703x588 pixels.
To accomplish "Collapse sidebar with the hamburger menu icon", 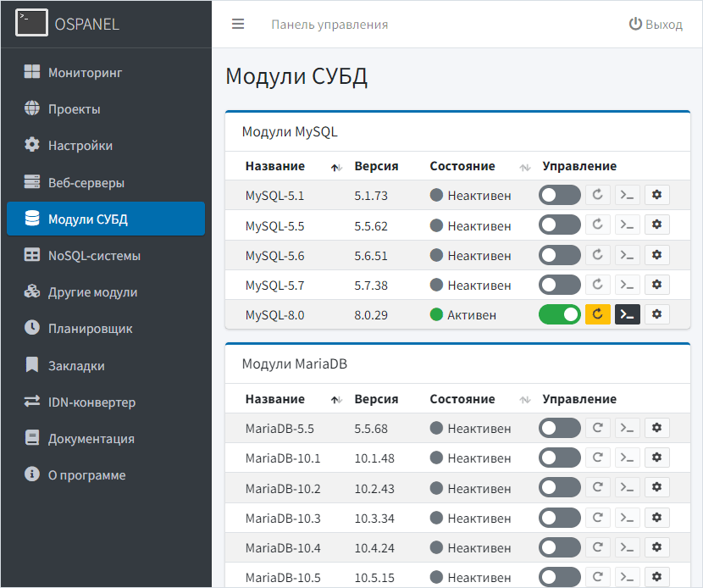I will click(238, 24).
